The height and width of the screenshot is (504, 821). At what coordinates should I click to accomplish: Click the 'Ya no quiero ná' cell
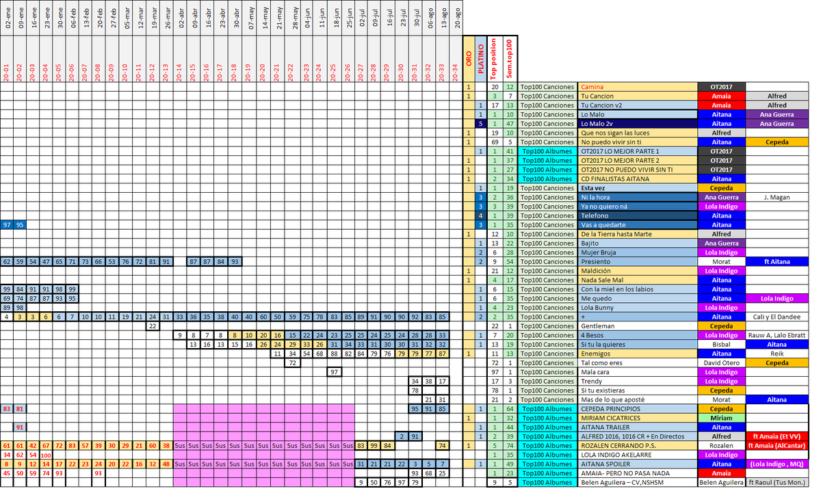point(637,207)
